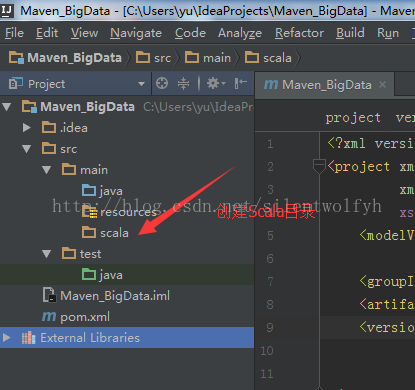415x390 pixels.
Task: Select main breadcrumb in navigation bar
Action: [x=208, y=58]
